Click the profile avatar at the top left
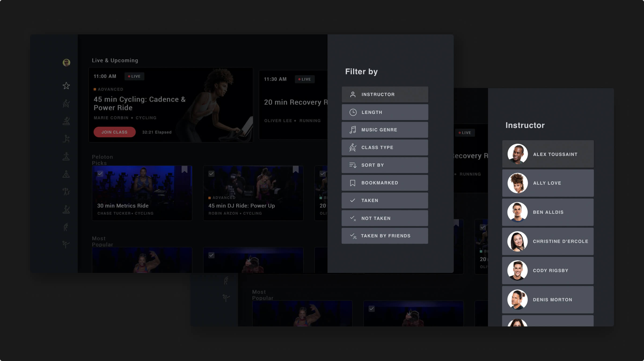The height and width of the screenshot is (361, 644). [66, 62]
